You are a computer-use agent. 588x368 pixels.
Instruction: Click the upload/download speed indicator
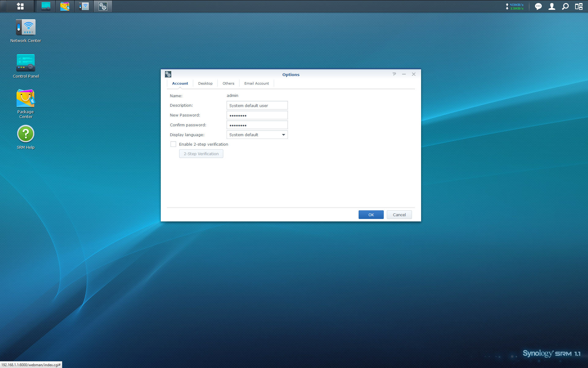[514, 6]
